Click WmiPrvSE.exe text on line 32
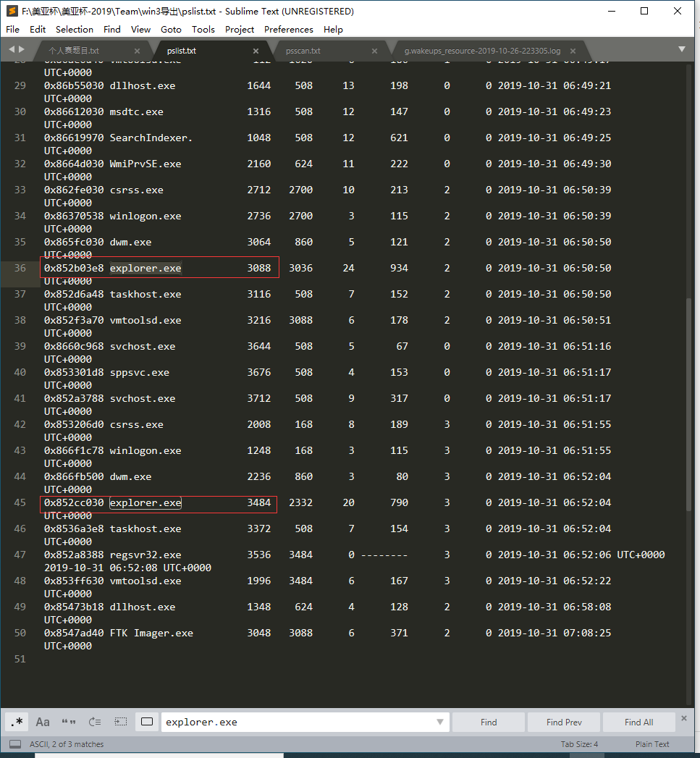 pos(146,164)
